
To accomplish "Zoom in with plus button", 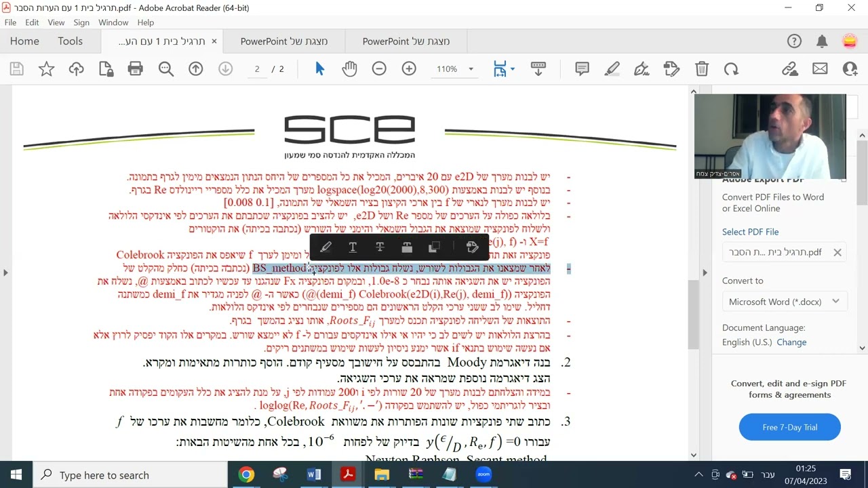I will point(409,68).
